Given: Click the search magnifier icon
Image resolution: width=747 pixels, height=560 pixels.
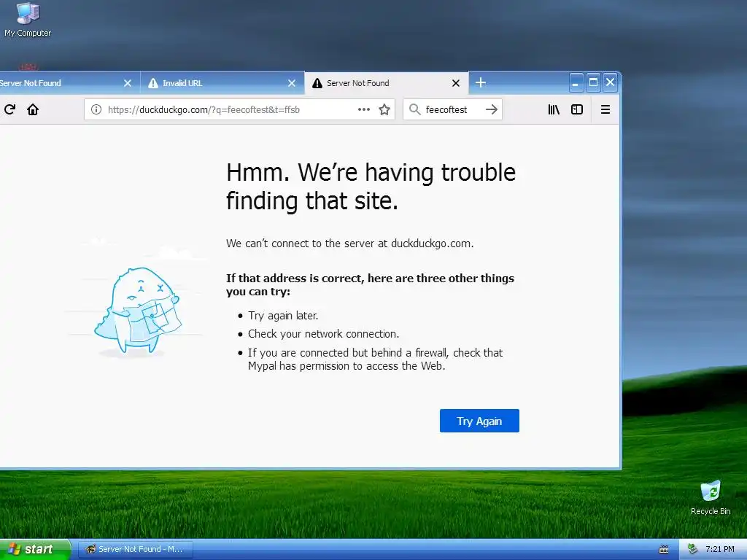Looking at the screenshot, I should coord(414,109).
